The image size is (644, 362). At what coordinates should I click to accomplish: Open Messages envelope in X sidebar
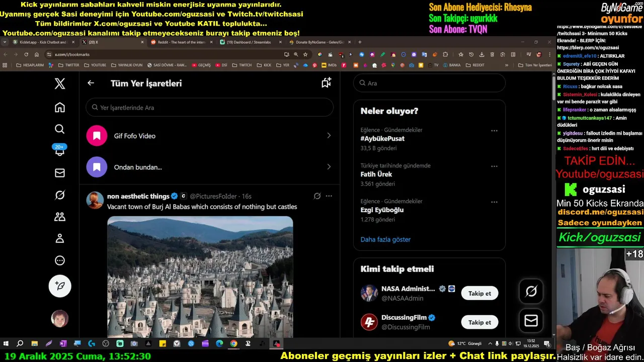60,173
